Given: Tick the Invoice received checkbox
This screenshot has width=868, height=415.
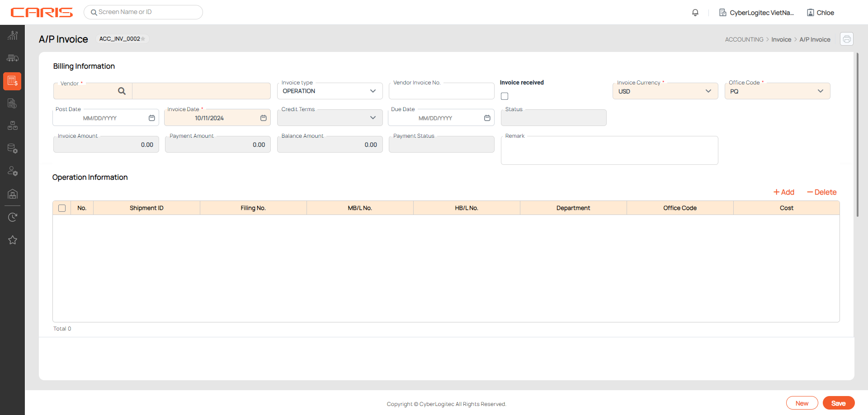Looking at the screenshot, I should click(x=505, y=96).
